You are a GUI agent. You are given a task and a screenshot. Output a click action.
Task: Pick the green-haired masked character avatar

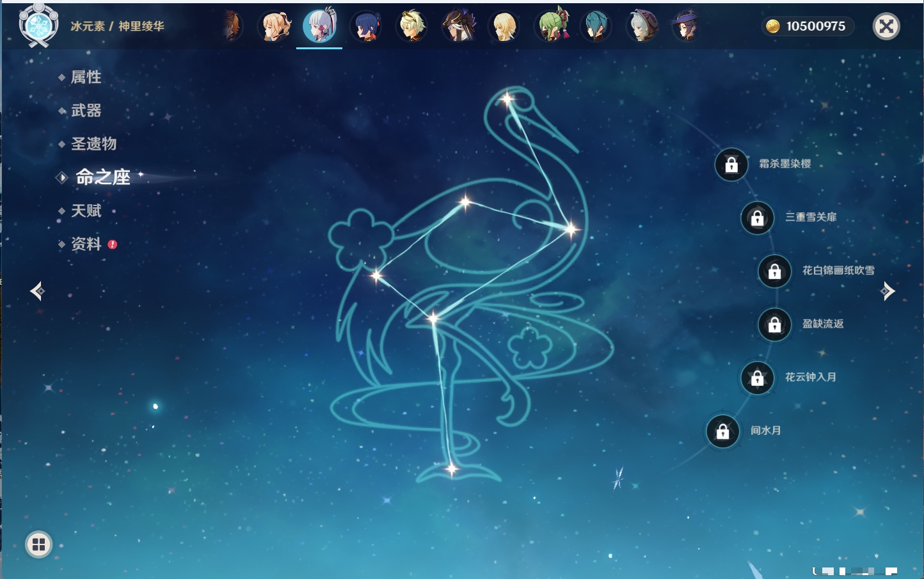point(551,26)
